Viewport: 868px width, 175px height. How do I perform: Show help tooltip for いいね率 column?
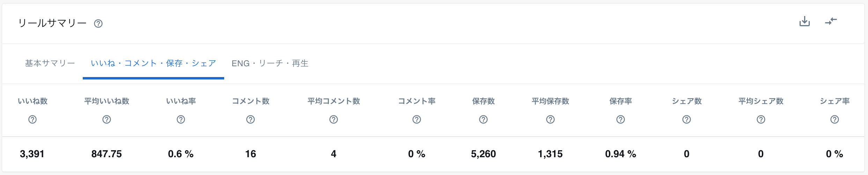[181, 120]
